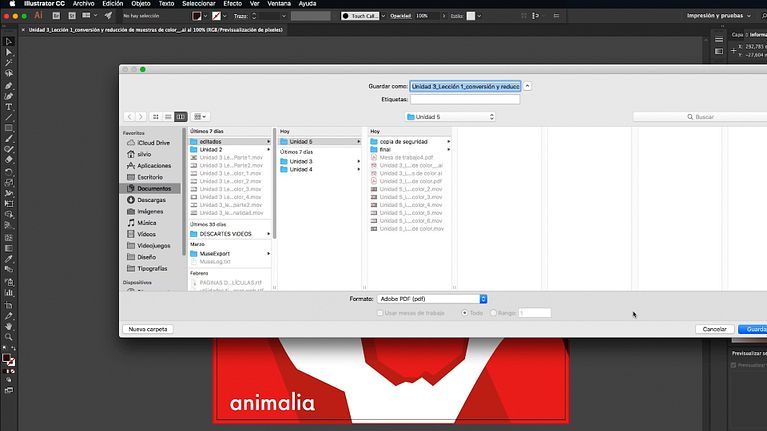
Task: Select the Free Transform tool
Action: (x=8, y=204)
